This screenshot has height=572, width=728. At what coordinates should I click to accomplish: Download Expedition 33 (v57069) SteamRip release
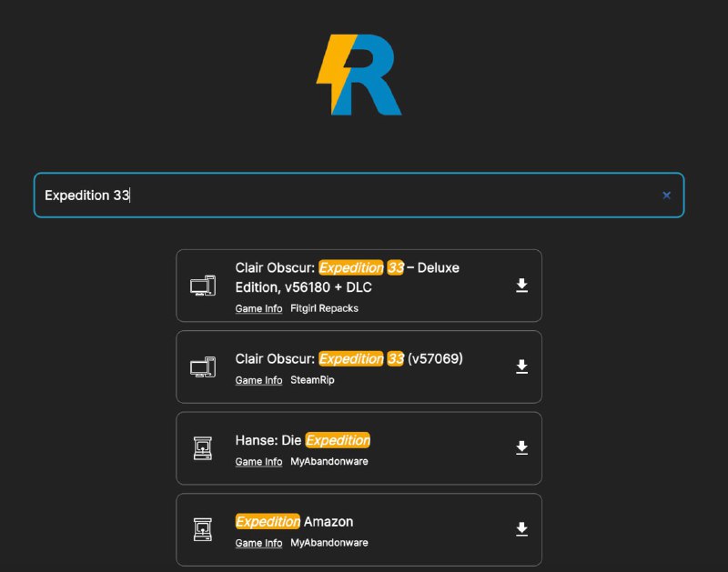point(521,366)
